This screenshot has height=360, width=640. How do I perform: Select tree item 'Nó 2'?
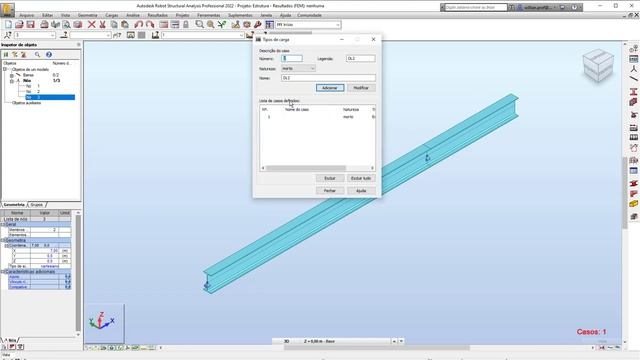pos(33,91)
